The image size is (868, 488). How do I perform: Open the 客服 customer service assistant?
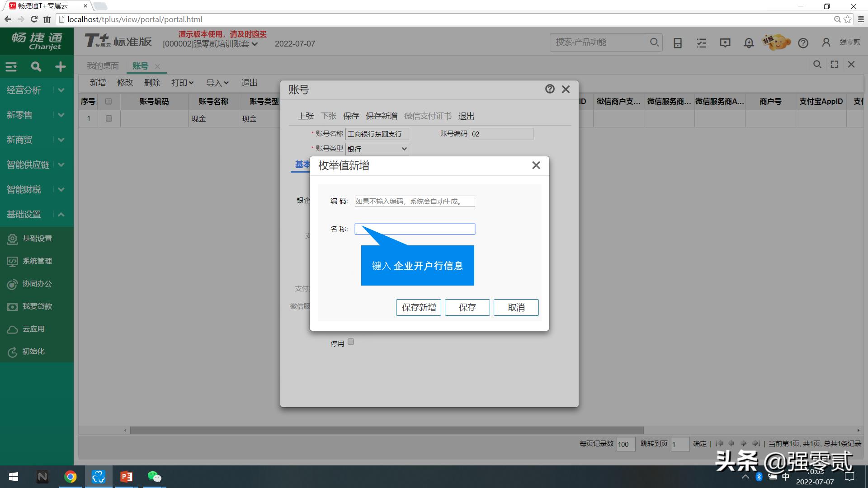click(776, 42)
